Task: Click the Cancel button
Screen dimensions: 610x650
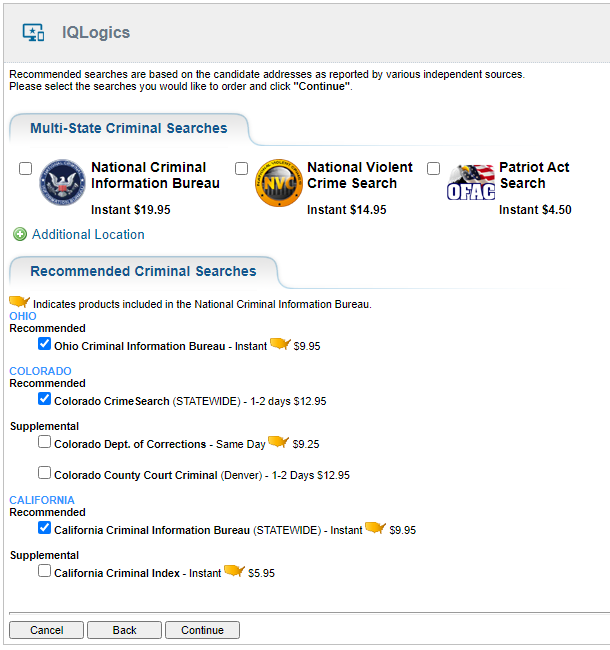Action: point(46,630)
